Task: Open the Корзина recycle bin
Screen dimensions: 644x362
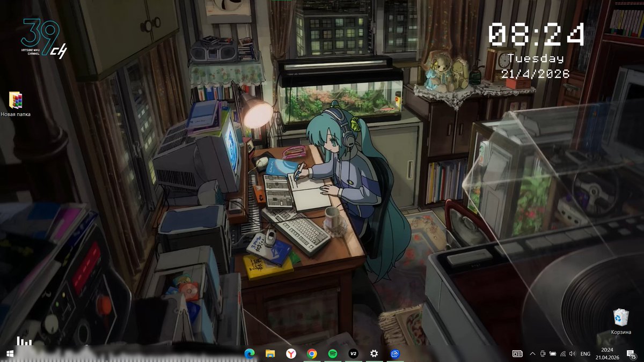Action: point(621,321)
